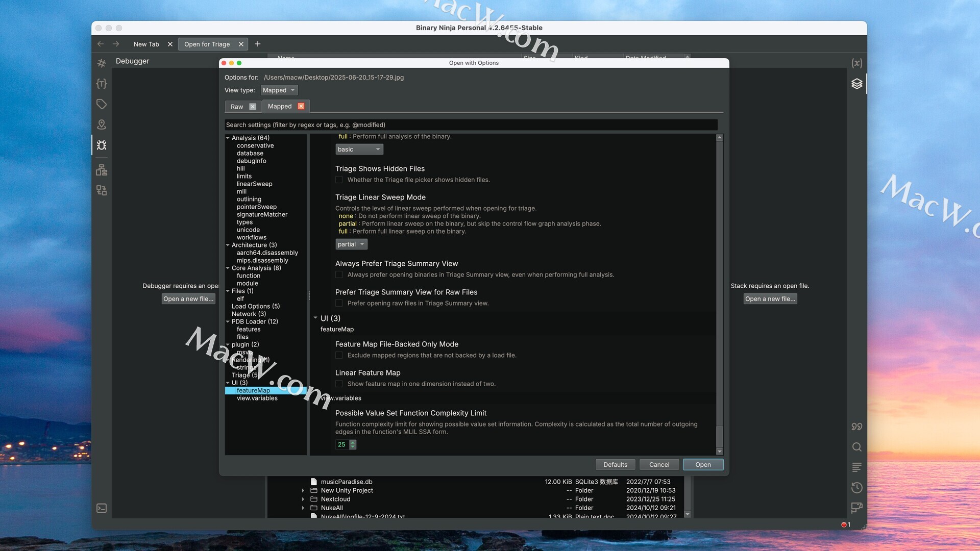Image resolution: width=980 pixels, height=551 pixels.
Task: Select Network (3) in the tree
Action: click(x=249, y=314)
